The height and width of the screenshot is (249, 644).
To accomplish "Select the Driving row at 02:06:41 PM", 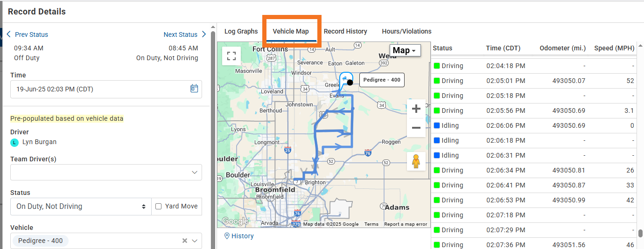I will point(534,185).
